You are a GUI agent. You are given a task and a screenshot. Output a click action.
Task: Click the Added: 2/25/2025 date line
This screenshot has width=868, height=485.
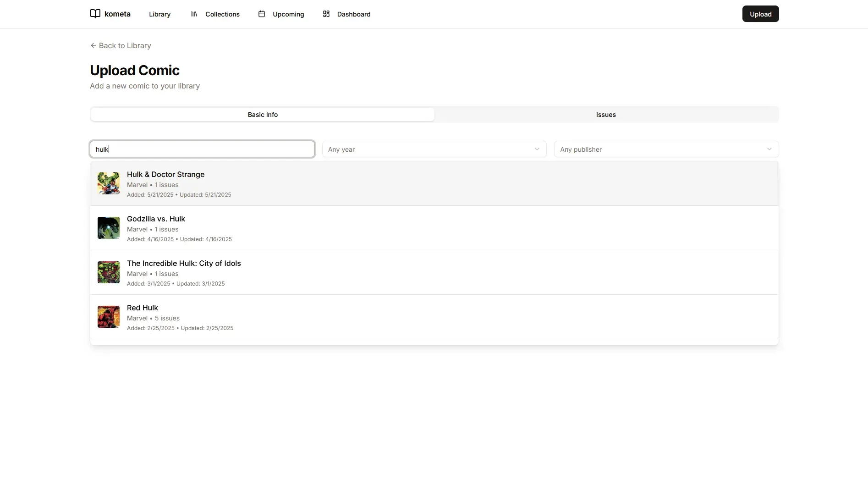coord(180,328)
